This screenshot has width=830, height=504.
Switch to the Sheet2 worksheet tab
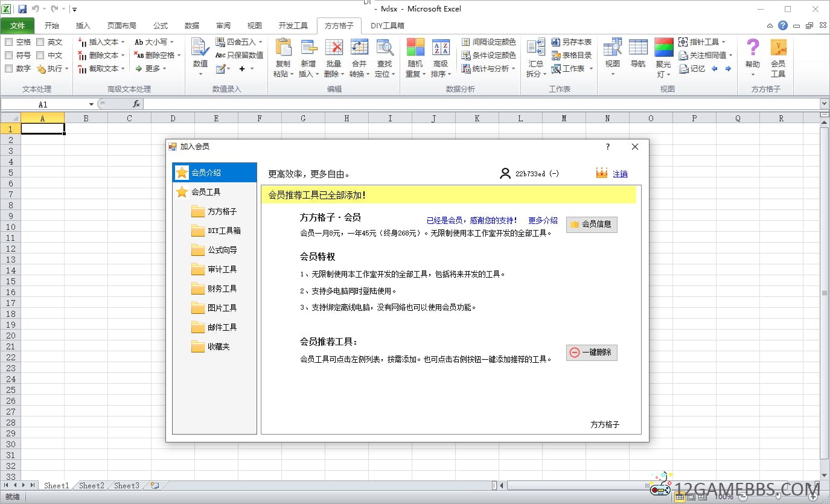92,485
